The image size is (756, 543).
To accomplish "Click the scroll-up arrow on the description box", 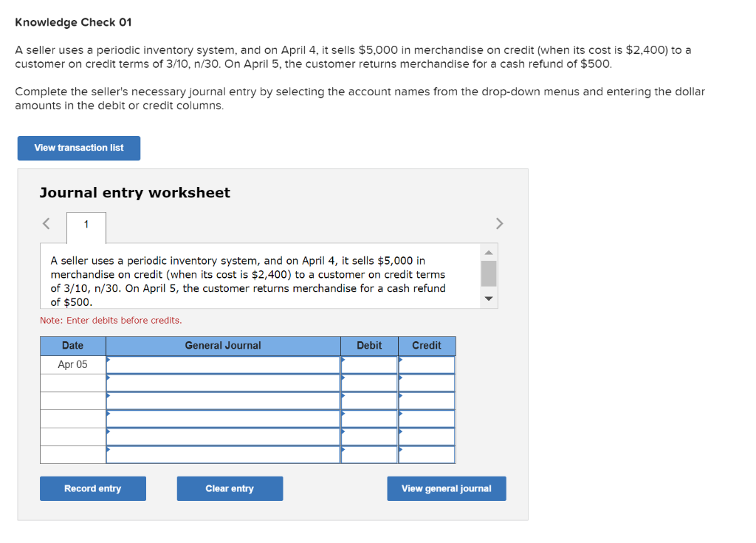I will point(488,252).
